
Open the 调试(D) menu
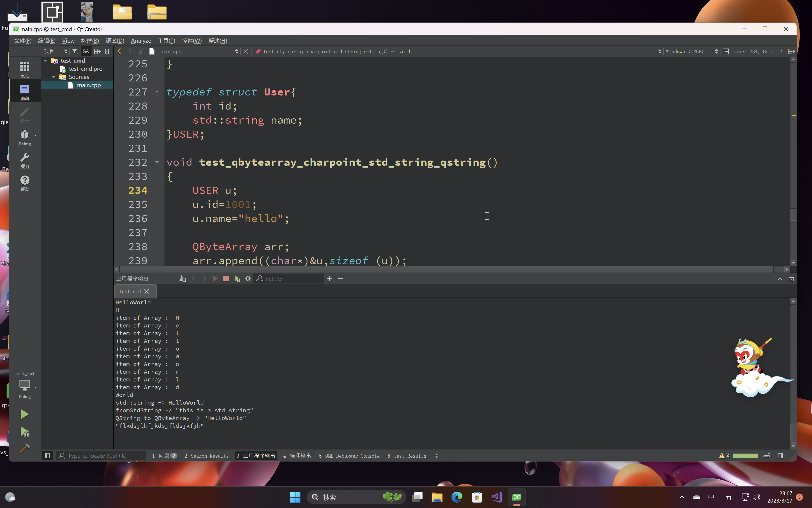(115, 41)
